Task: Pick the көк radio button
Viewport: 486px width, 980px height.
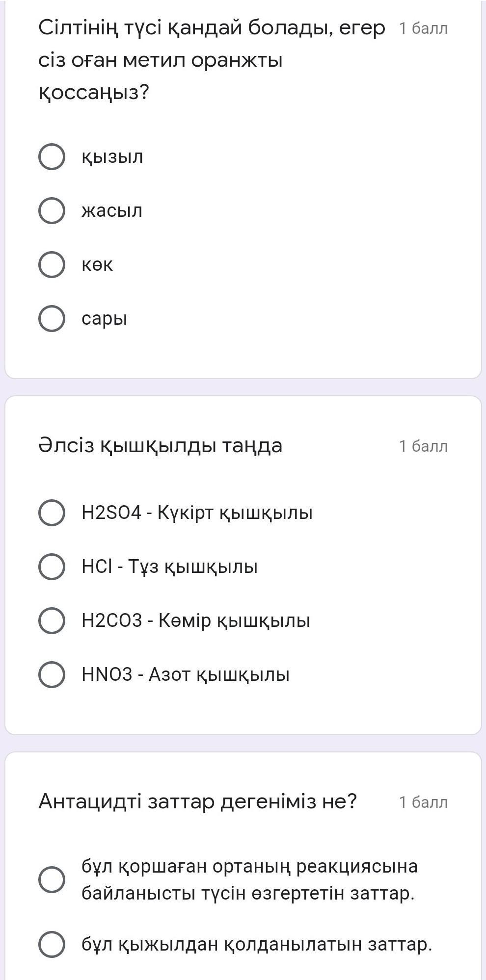Action: click(x=52, y=265)
